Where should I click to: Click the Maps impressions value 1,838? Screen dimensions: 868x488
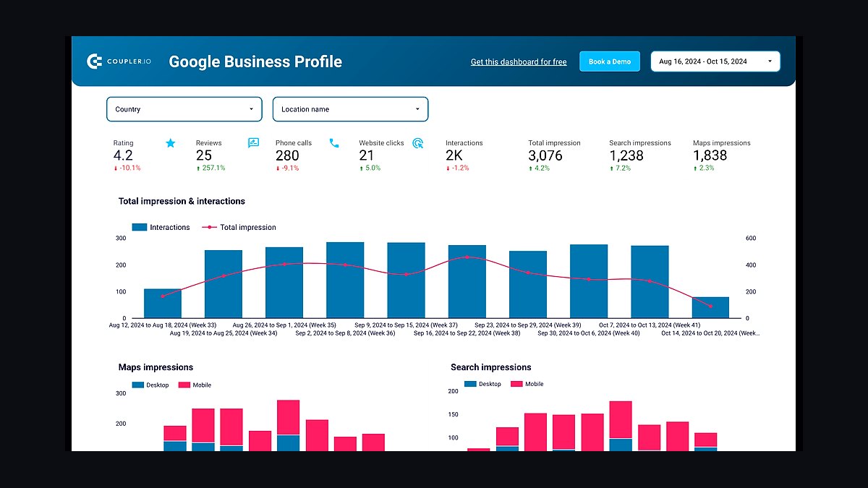coord(710,155)
